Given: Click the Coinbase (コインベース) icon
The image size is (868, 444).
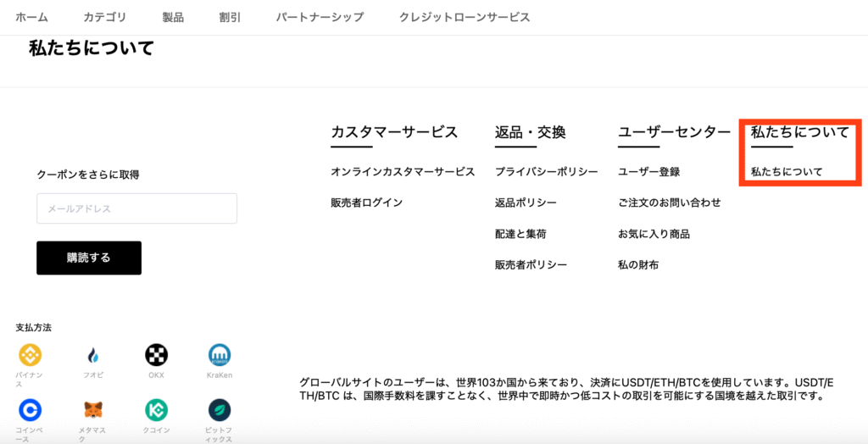Looking at the screenshot, I should click(30, 409).
